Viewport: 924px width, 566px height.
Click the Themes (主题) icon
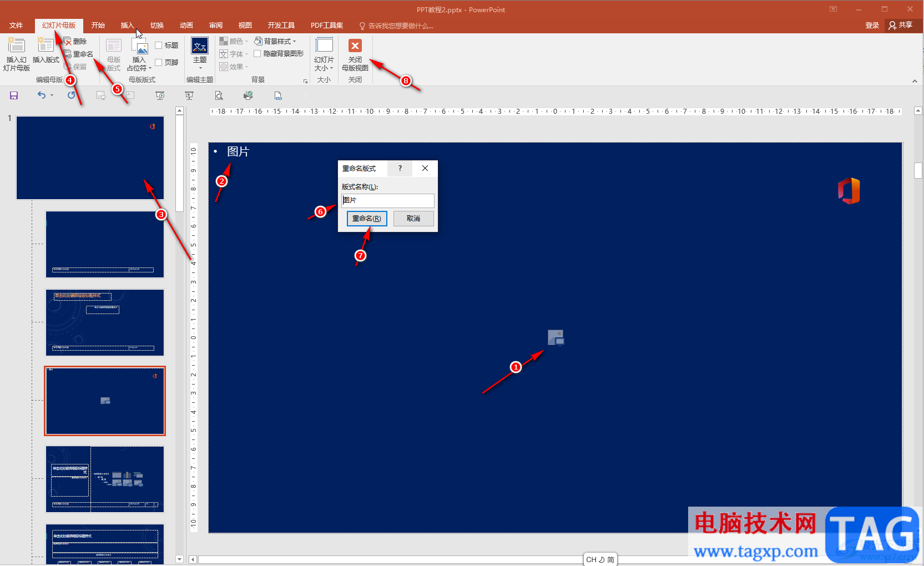(x=200, y=46)
